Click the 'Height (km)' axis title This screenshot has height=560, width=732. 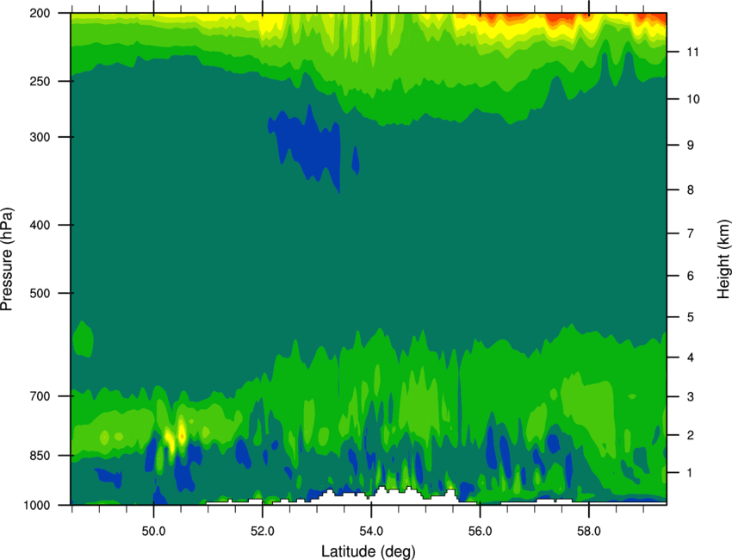(723, 258)
